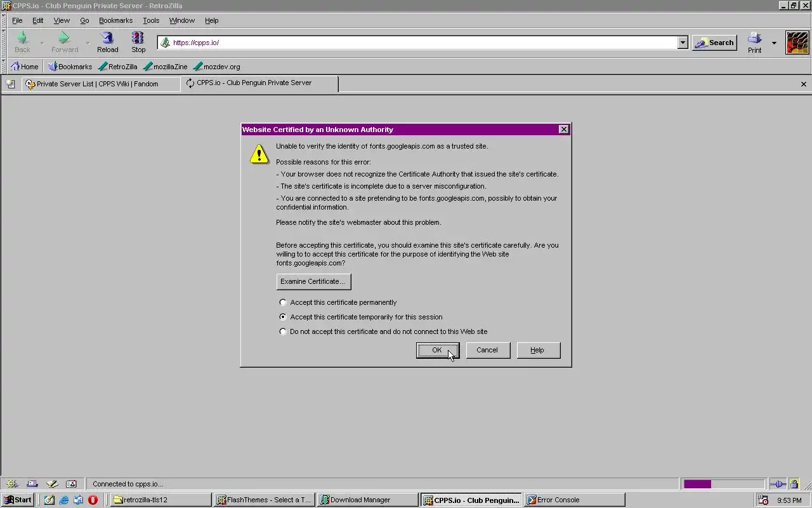The image size is (812, 508).
Task: Select Accept this certificate permanently
Action: pos(283,302)
